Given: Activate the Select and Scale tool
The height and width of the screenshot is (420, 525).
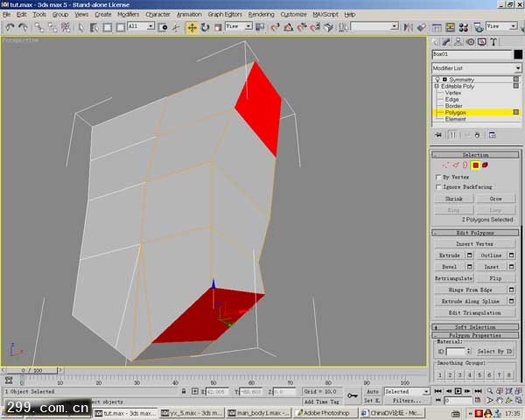Looking at the screenshot, I should [x=218, y=27].
